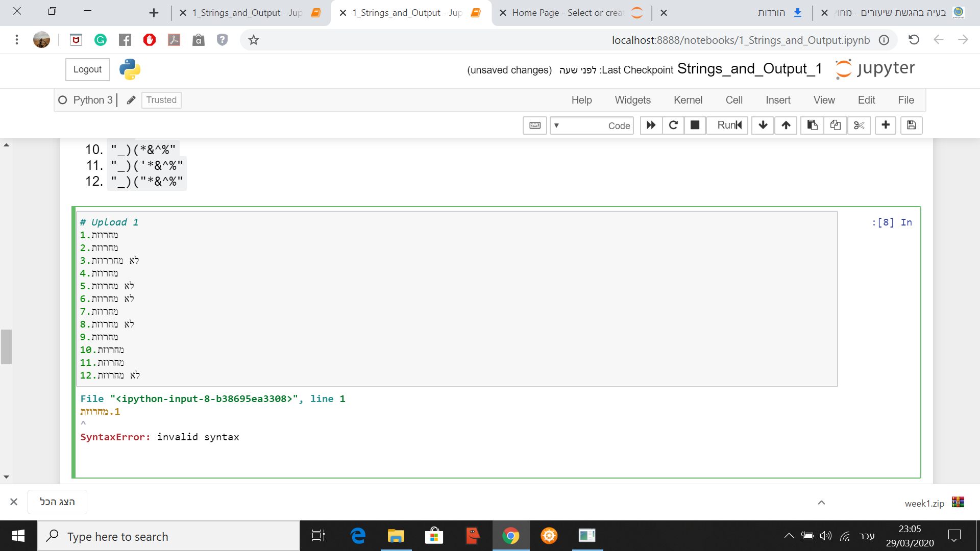Interrupt the kernel with the stop icon

pyautogui.click(x=695, y=125)
